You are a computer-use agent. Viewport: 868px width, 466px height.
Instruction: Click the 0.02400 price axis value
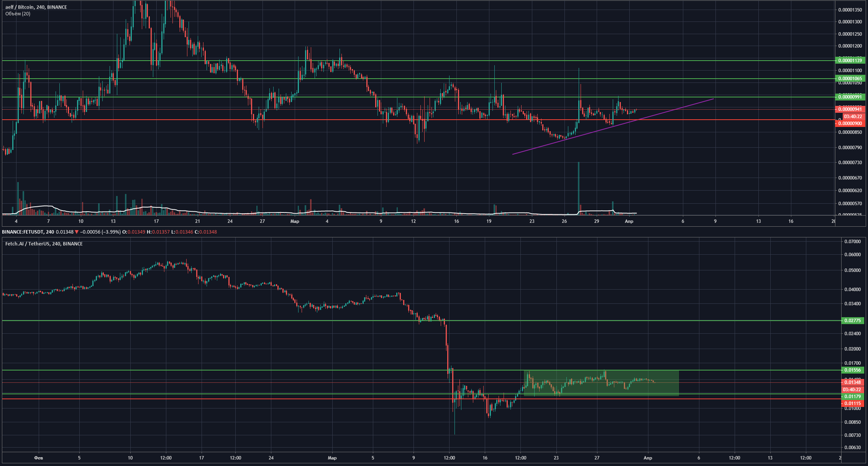(x=852, y=334)
